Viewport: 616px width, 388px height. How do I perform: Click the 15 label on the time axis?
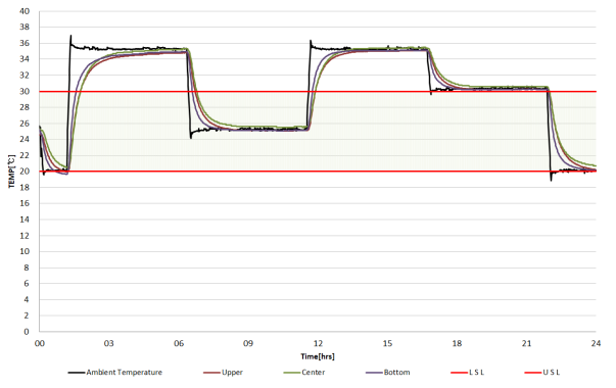coord(387,344)
